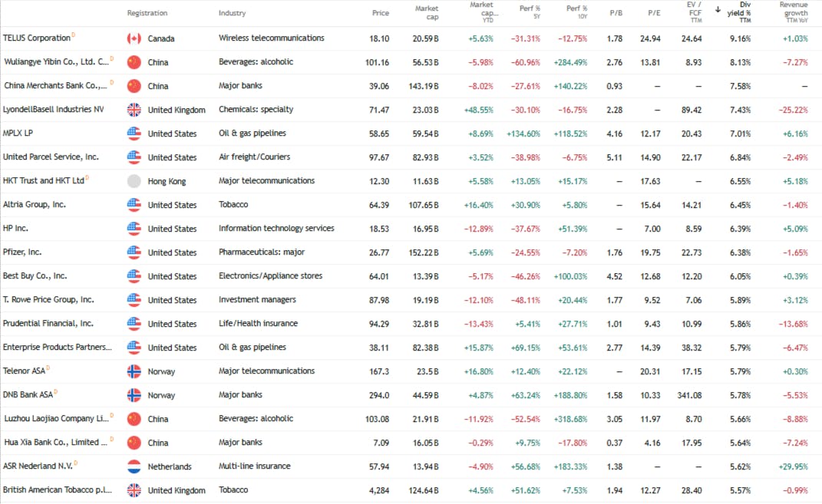Open Prudential Financial, Inc. stock
The image size is (822, 504).
tap(48, 324)
